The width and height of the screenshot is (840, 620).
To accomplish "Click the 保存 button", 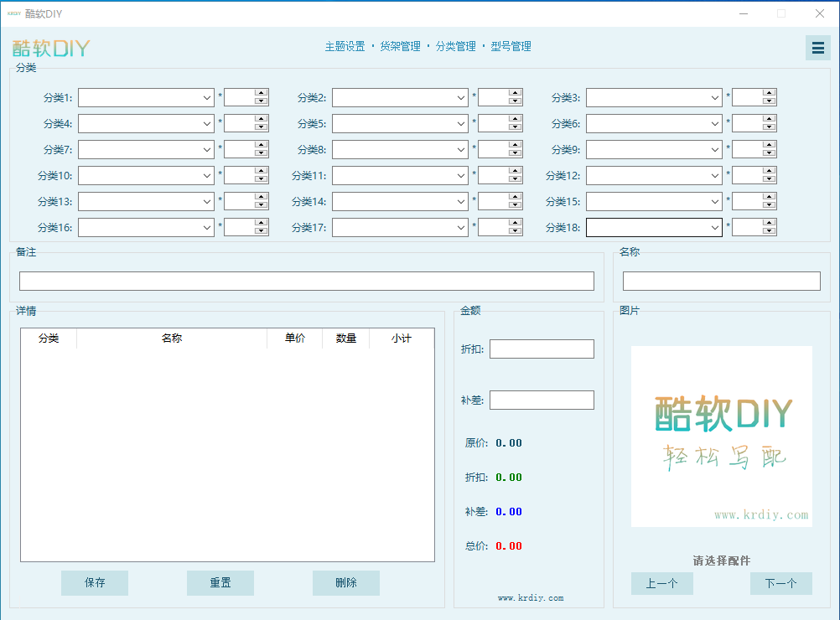I will (x=95, y=583).
